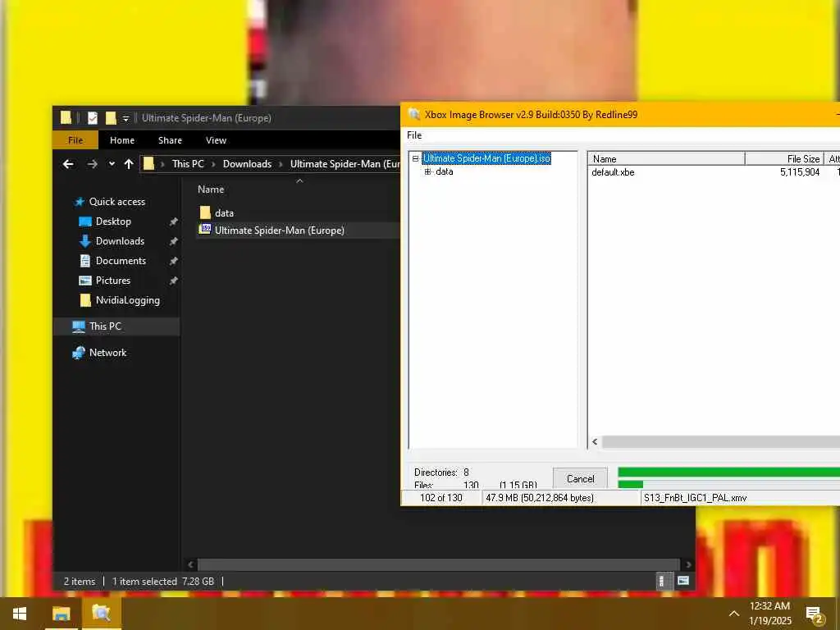Viewport: 840px width, 630px height.
Task: Click left arrow of Explorer horizontal scrollbar
Action: click(190, 564)
